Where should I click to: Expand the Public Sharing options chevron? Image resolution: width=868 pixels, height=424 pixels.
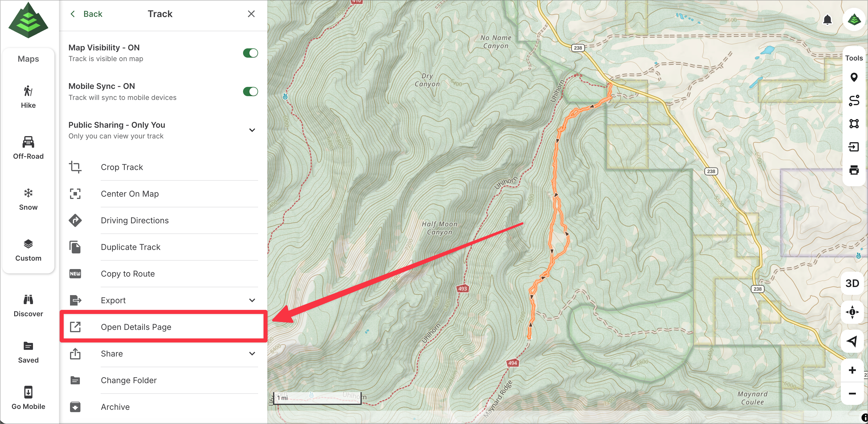(x=252, y=130)
